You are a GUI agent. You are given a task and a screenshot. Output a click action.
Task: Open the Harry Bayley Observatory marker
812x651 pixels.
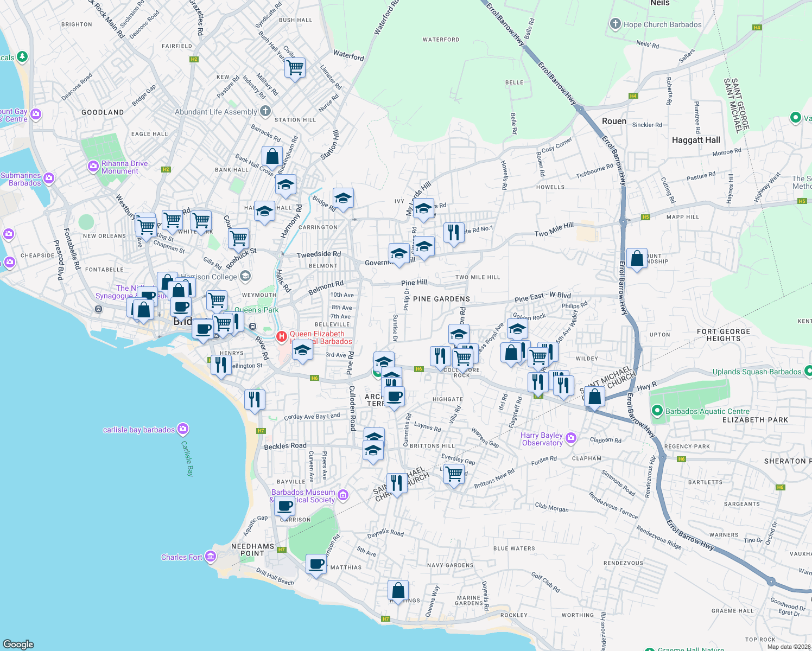pos(570,438)
